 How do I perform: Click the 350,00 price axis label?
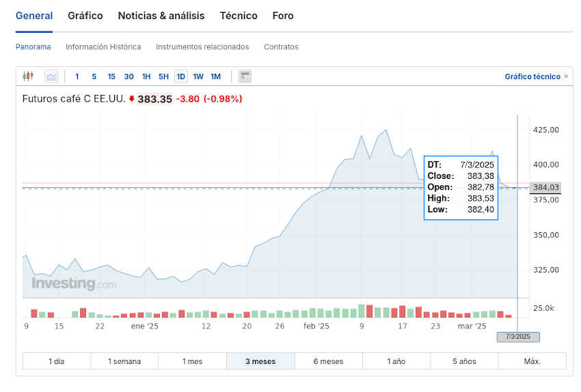[546, 235]
